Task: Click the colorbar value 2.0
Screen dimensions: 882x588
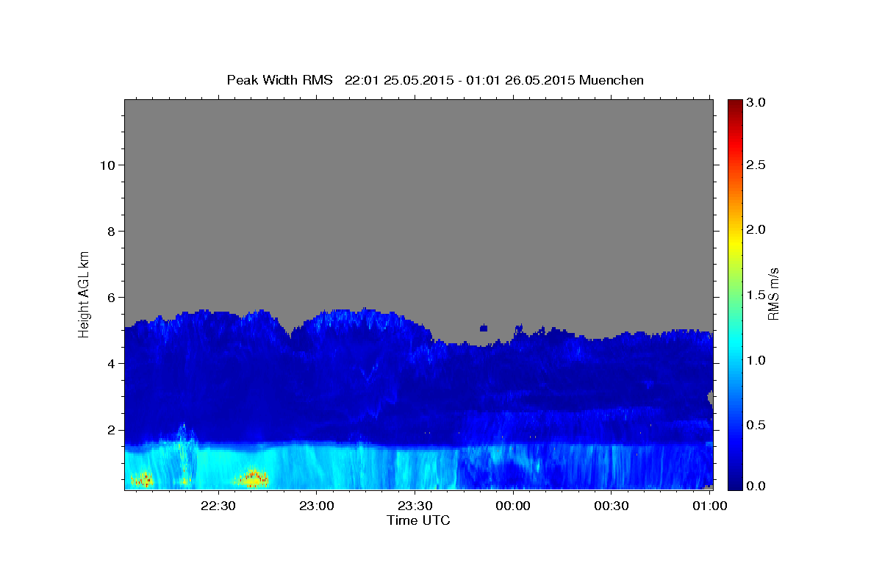Action: click(756, 229)
